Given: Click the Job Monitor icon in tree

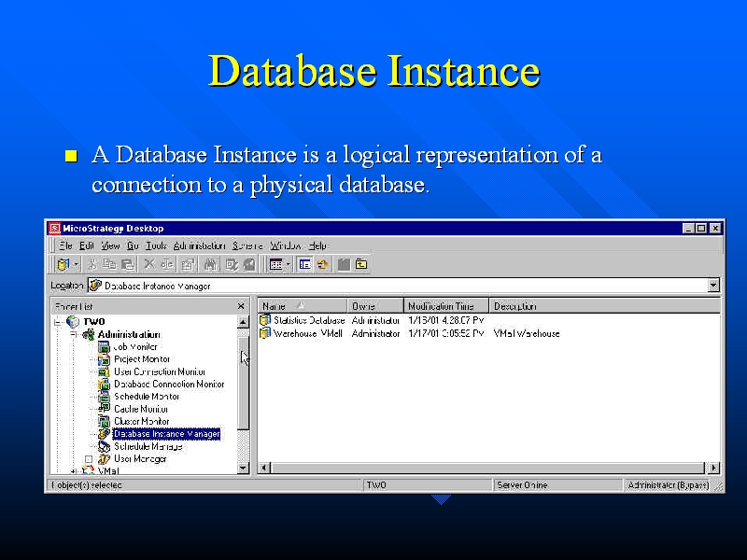Looking at the screenshot, I should [105, 347].
